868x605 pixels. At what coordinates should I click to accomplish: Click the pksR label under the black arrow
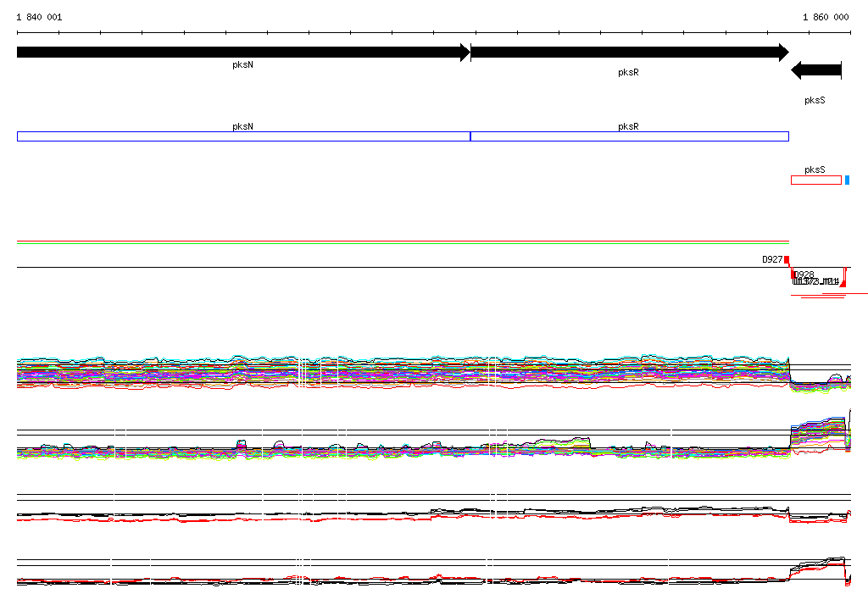click(x=628, y=73)
